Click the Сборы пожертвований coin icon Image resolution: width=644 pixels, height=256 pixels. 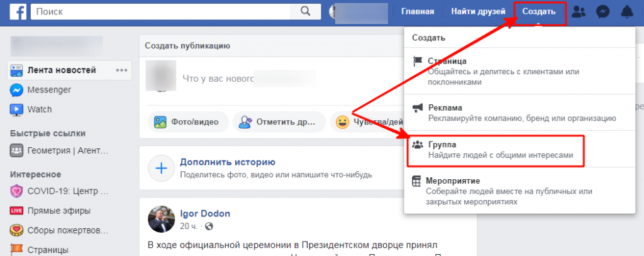point(16,230)
